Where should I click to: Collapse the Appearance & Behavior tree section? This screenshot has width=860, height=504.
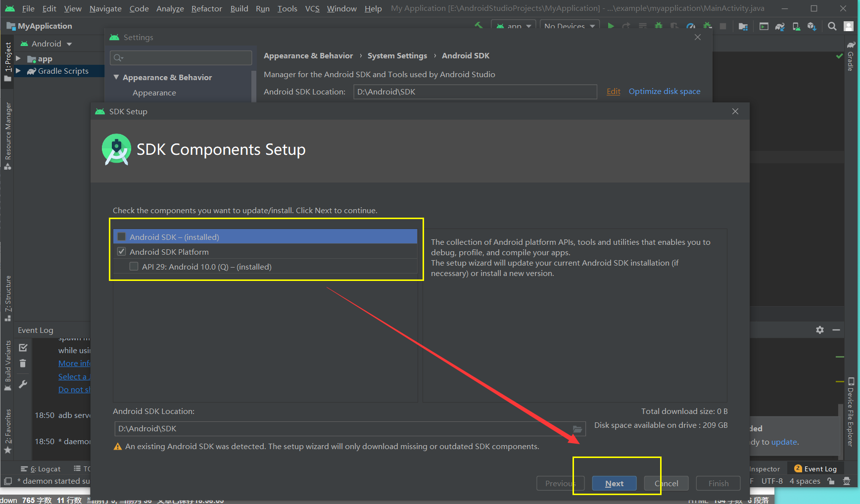(x=117, y=77)
